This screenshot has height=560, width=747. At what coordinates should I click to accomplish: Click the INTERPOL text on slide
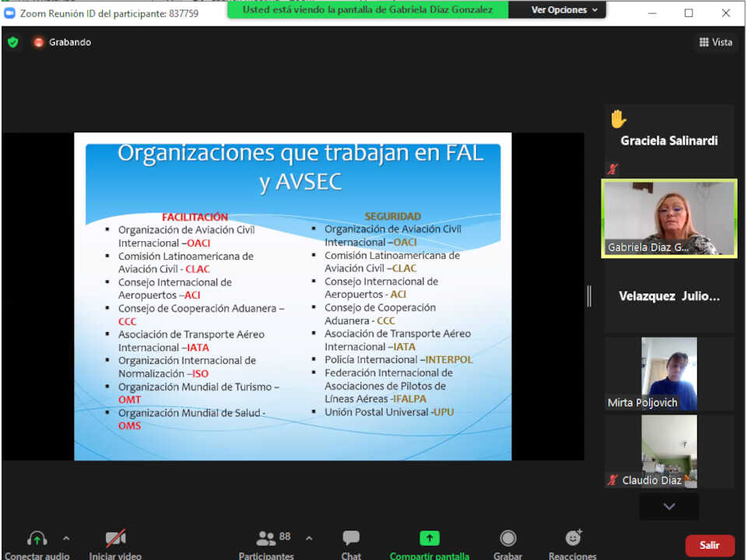(449, 359)
